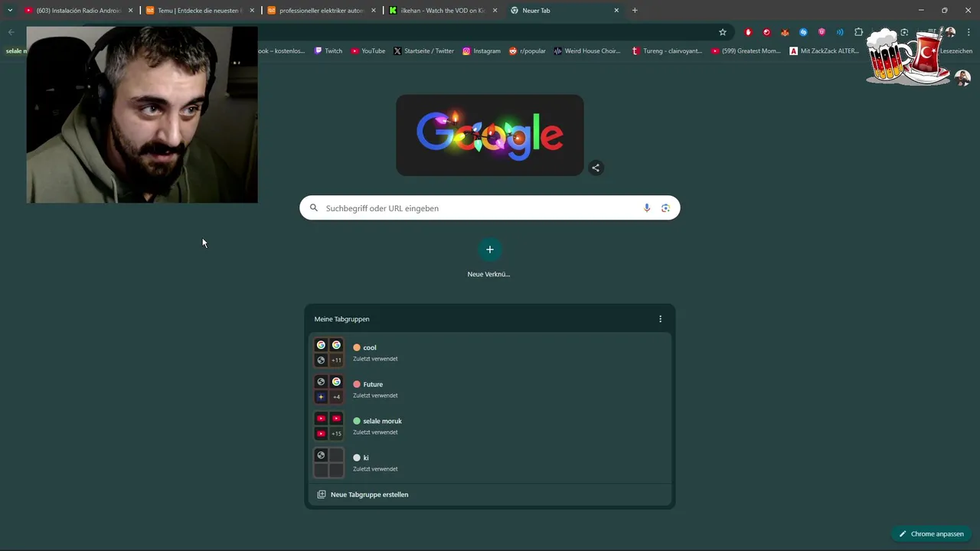The width and height of the screenshot is (980, 551).
Task: Open the pink shield U extension
Action: 822,32
